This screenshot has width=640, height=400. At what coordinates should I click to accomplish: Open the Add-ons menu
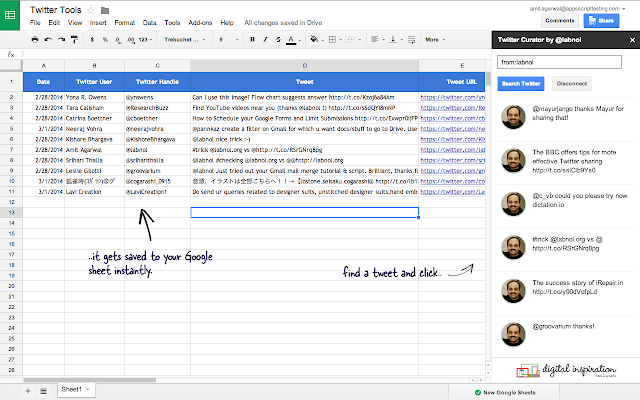[x=200, y=23]
